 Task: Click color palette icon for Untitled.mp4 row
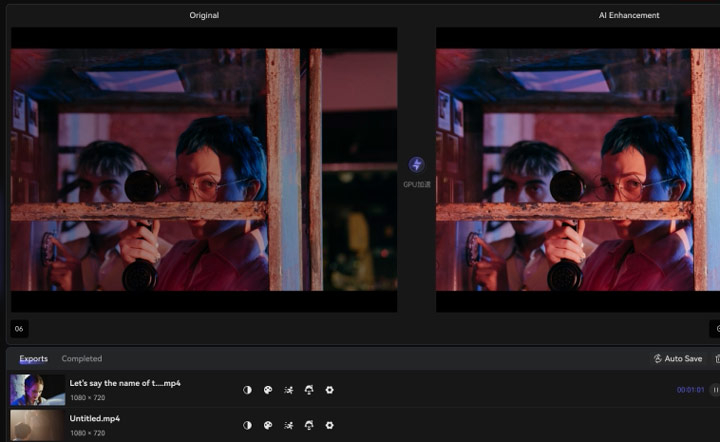tap(268, 425)
